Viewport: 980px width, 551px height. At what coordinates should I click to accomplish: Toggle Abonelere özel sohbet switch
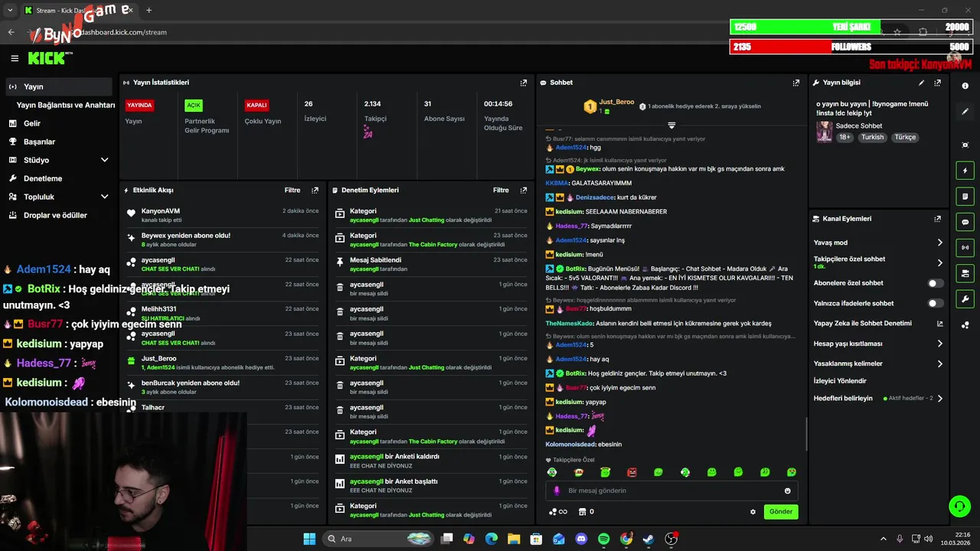936,283
